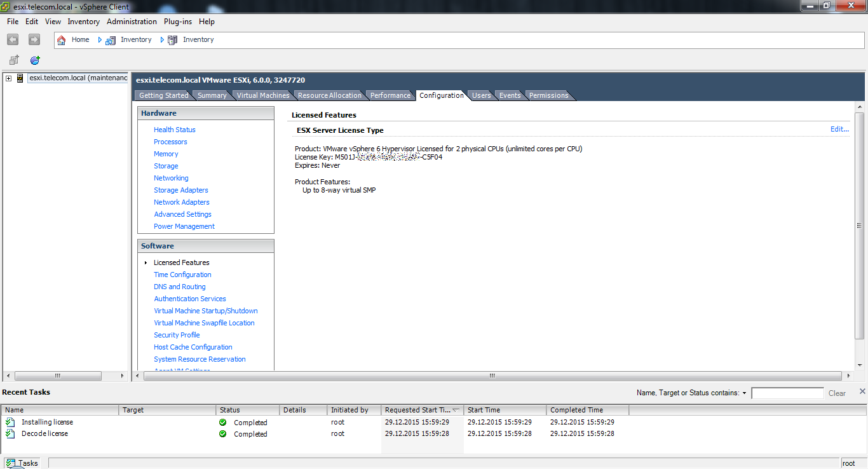Open the View menu
This screenshot has height=469, width=868.
tap(53, 22)
